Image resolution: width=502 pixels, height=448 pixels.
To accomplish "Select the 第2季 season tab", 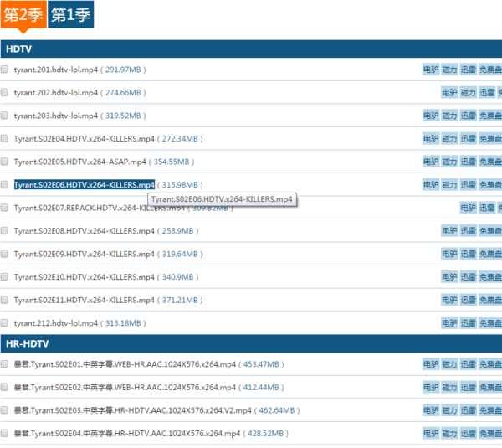I will (23, 15).
